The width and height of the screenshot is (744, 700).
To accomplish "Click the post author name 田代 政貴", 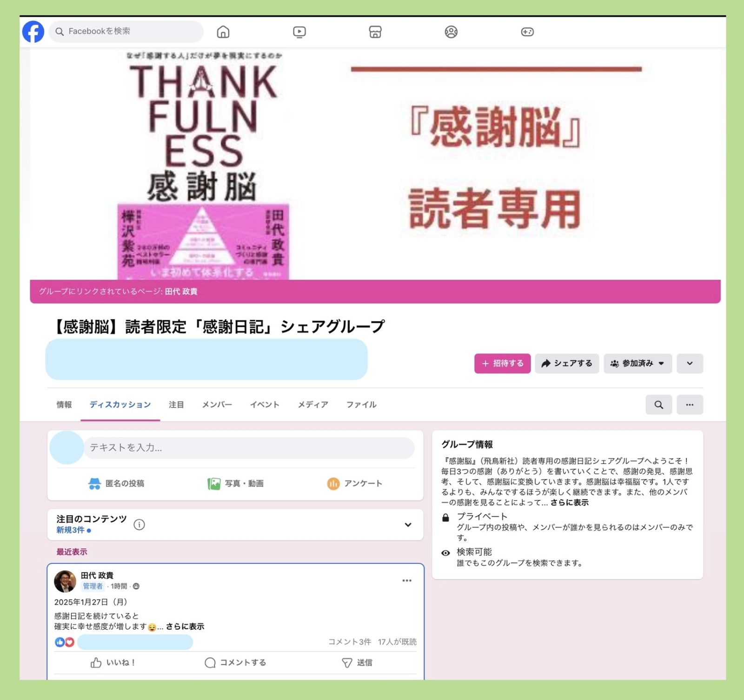I will point(97,575).
